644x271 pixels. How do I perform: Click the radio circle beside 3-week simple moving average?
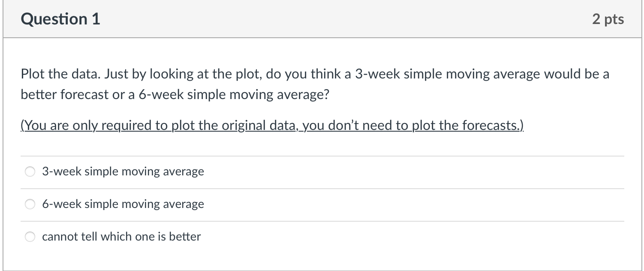coord(30,171)
